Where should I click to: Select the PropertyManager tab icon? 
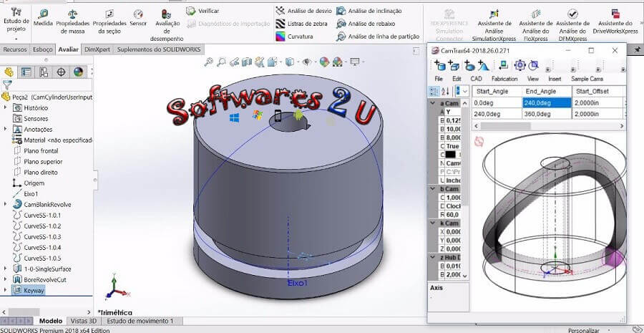click(x=26, y=72)
